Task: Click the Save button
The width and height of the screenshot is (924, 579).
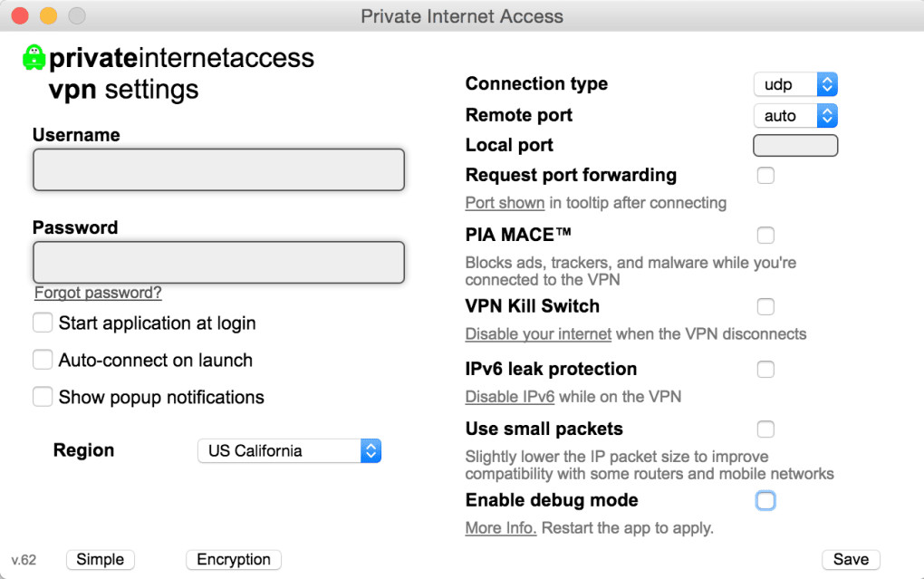Action: [x=851, y=559]
